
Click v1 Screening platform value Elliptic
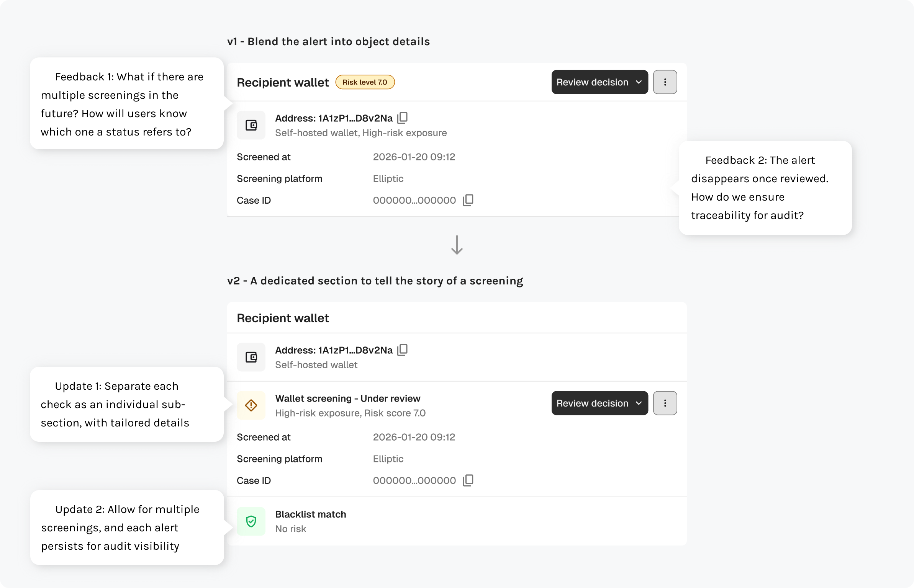click(388, 179)
